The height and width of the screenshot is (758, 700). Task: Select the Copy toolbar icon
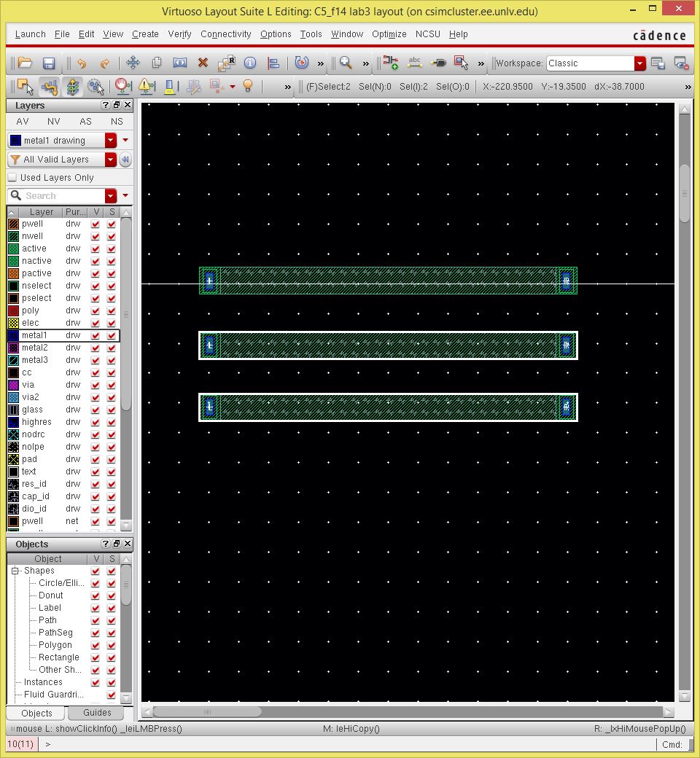tap(157, 63)
